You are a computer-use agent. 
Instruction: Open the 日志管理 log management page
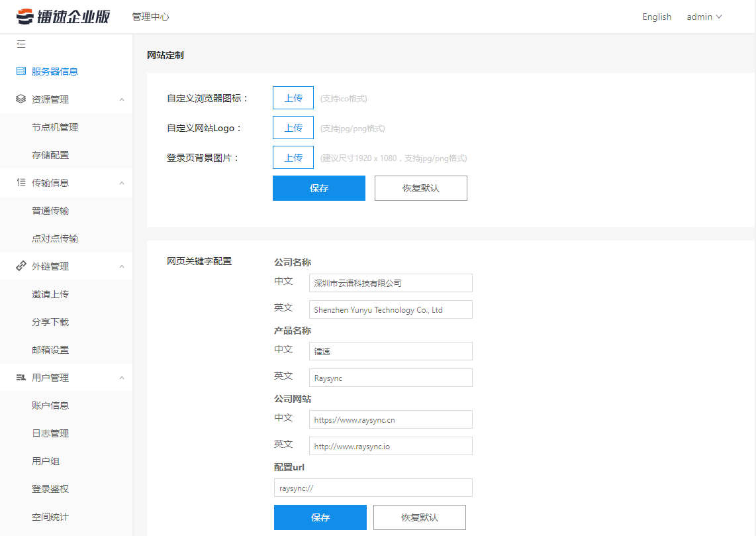(x=50, y=433)
